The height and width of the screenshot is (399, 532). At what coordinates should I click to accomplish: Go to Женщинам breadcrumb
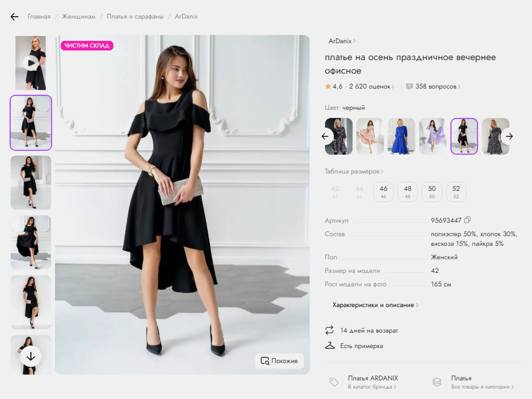click(78, 17)
